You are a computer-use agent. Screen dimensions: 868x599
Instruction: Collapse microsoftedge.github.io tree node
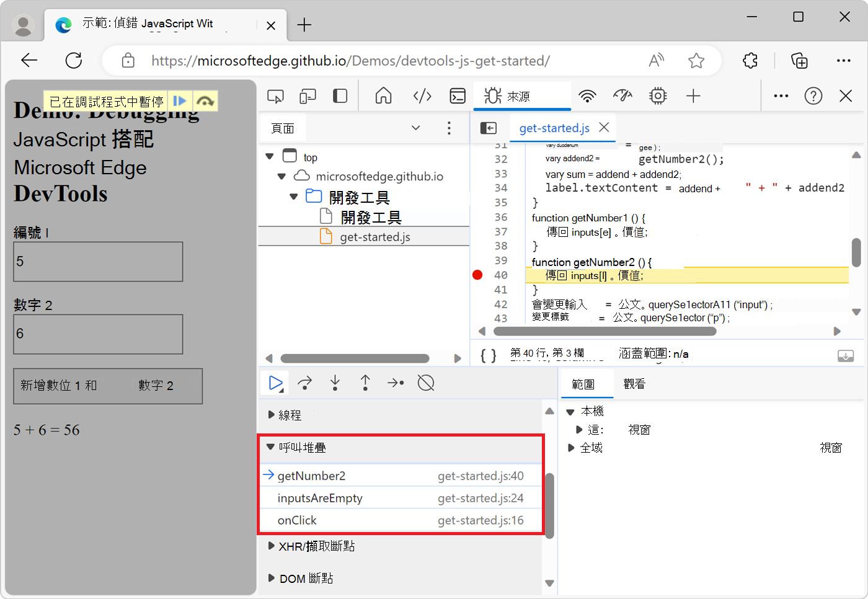click(281, 177)
